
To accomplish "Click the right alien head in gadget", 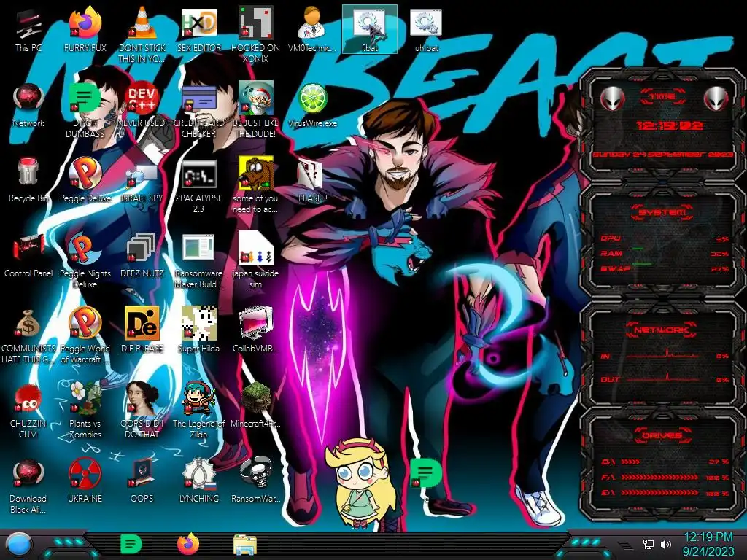I will [x=716, y=98].
